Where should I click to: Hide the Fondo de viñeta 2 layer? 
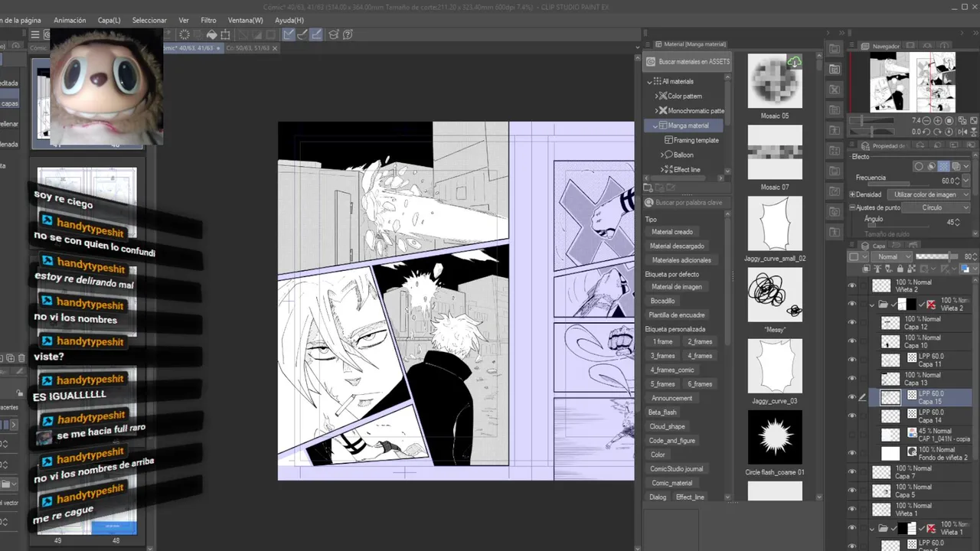(x=852, y=453)
